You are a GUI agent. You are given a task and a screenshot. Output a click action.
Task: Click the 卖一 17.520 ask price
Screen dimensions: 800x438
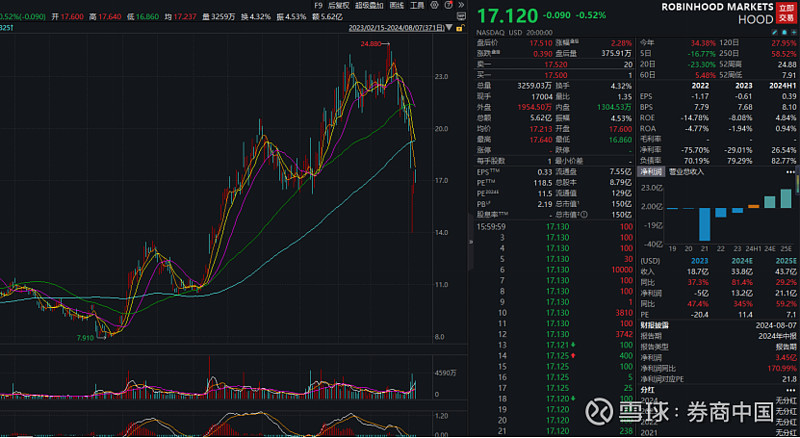(x=556, y=64)
